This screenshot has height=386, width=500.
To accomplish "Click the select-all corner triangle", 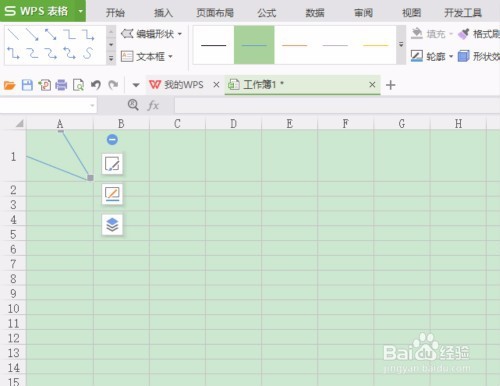I will tap(20, 123).
